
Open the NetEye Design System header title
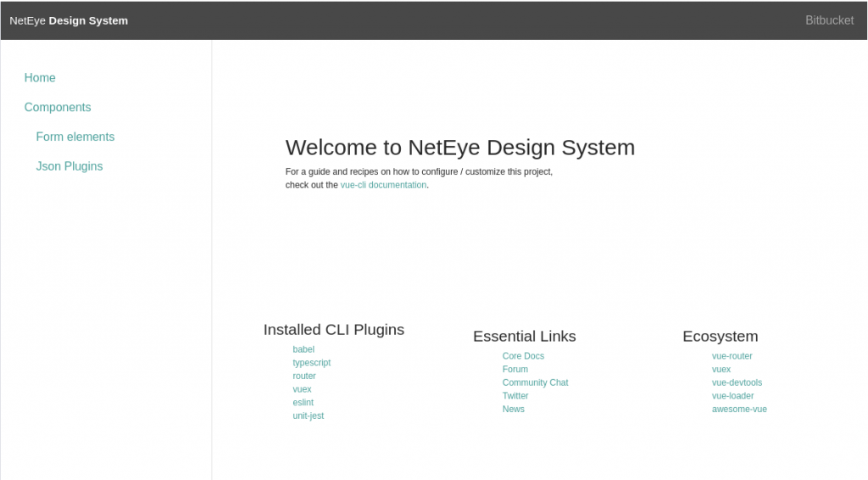coord(69,20)
